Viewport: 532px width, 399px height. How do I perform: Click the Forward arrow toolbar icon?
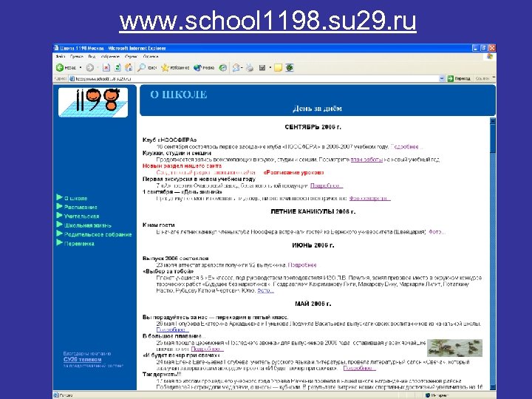(x=89, y=68)
